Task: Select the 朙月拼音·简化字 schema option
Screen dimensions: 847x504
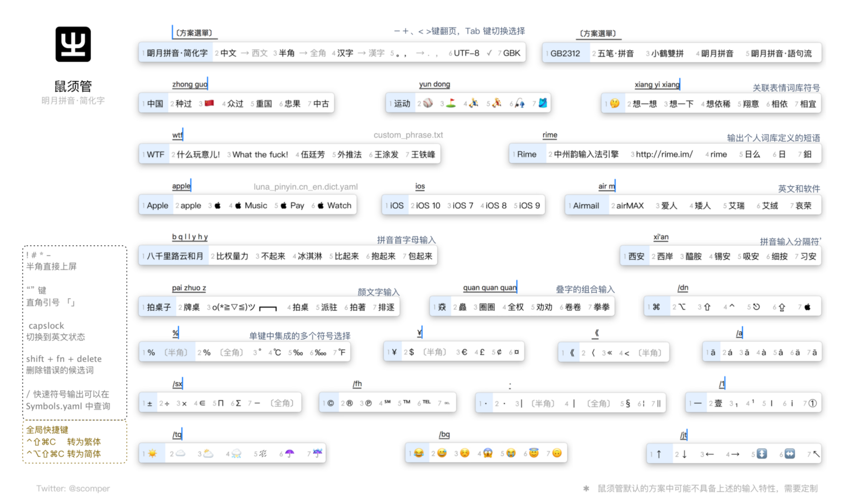Action: 177,53
